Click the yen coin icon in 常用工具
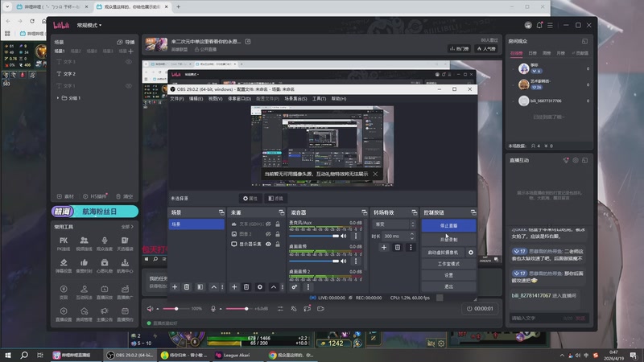This screenshot has width=644, height=362. coord(64,289)
